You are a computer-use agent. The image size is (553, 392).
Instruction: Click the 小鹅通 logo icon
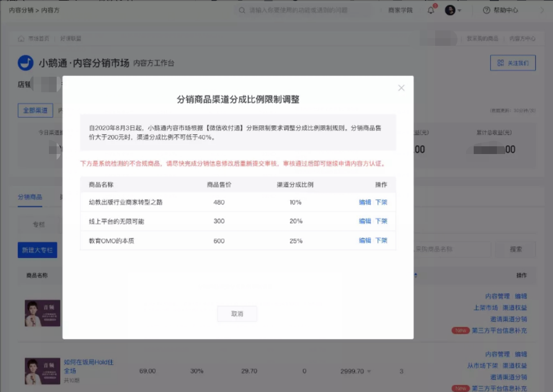coord(25,63)
